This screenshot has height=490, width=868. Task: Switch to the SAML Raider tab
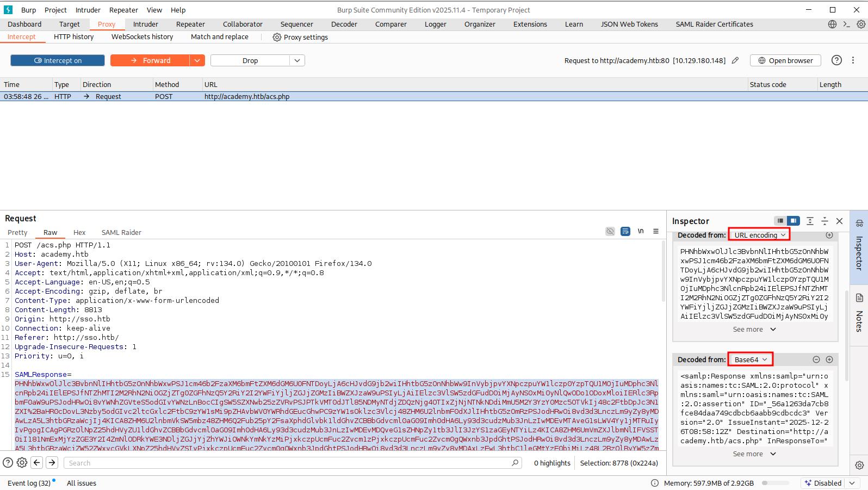tap(121, 232)
